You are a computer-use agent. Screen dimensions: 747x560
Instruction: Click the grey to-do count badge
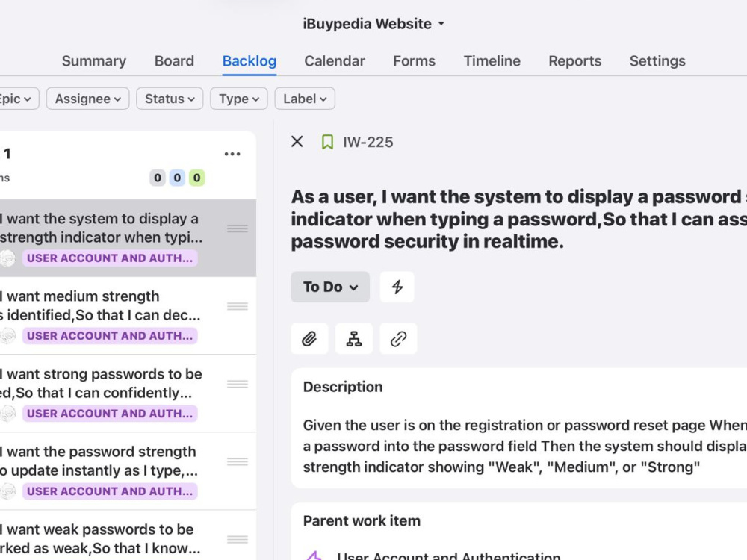point(157,178)
